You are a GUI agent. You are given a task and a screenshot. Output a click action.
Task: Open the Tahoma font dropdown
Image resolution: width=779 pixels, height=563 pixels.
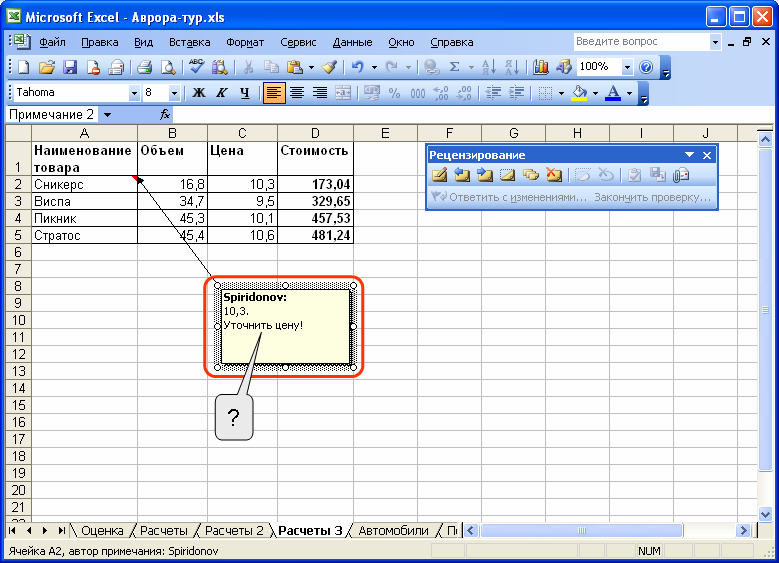134,93
